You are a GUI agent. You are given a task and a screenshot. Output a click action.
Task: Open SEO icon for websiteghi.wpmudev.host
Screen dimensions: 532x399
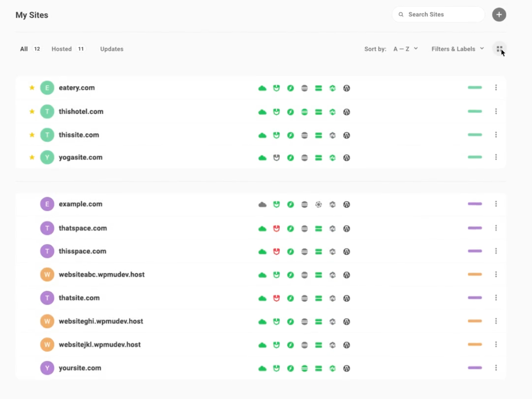pos(305,321)
